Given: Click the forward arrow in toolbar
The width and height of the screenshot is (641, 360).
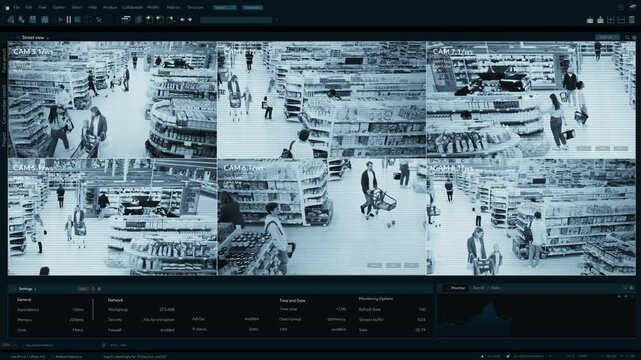Looking at the screenshot, I should 190,20.
